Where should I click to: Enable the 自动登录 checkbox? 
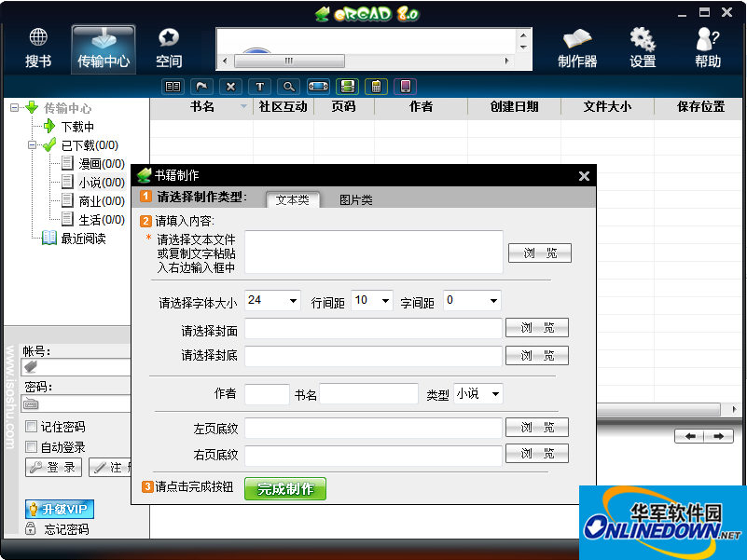coord(32,447)
